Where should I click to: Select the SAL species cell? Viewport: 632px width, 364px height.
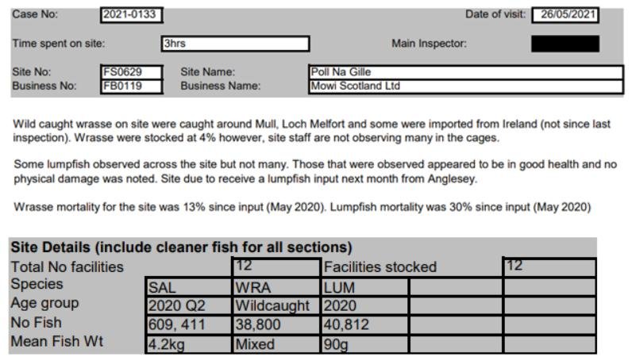pyautogui.click(x=188, y=286)
